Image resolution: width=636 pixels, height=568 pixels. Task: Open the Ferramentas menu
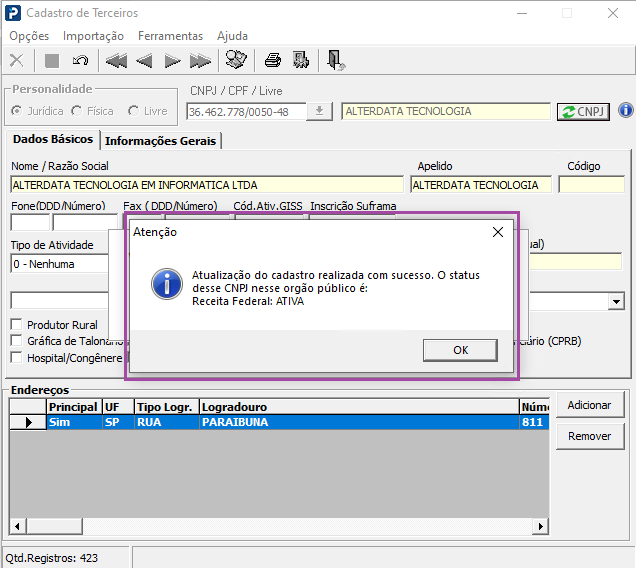[170, 36]
